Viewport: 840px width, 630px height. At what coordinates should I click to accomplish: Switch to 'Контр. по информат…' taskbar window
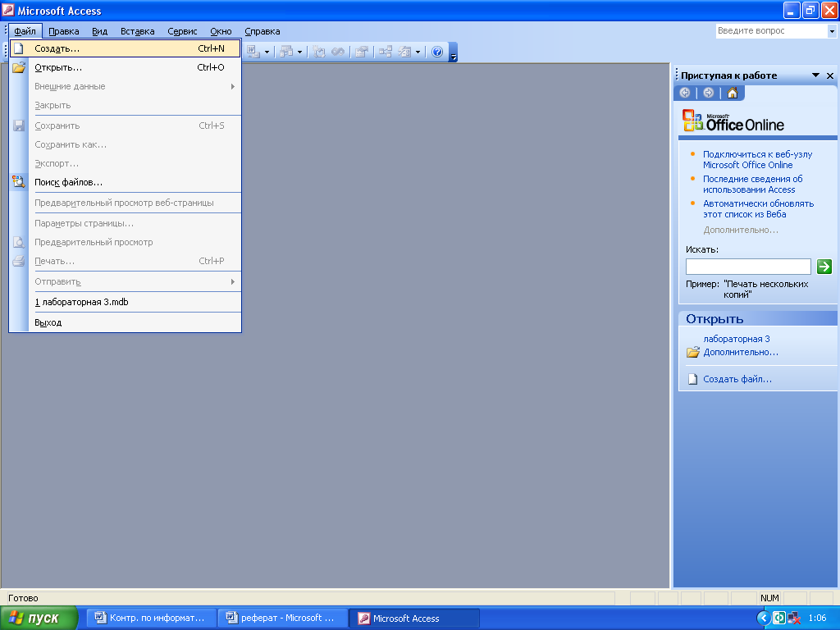(x=151, y=618)
